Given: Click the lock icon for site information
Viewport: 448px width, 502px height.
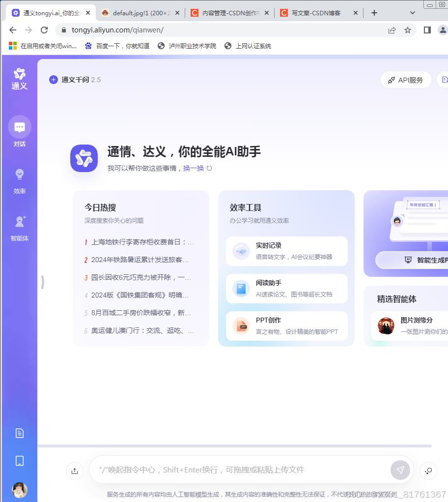Looking at the screenshot, I should click(x=64, y=30).
